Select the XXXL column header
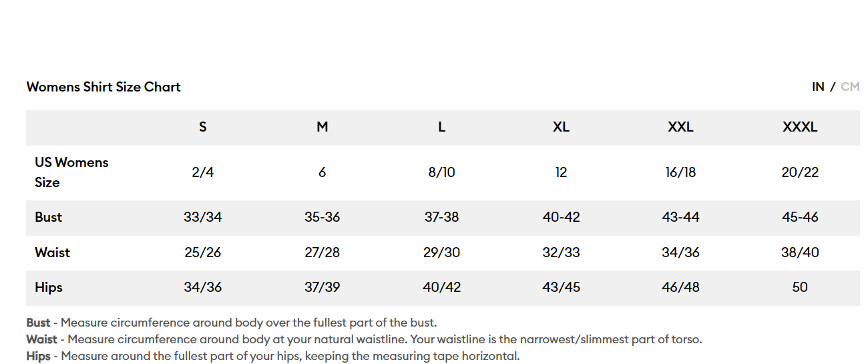Viewport: 868px width, 364px height. click(x=800, y=127)
